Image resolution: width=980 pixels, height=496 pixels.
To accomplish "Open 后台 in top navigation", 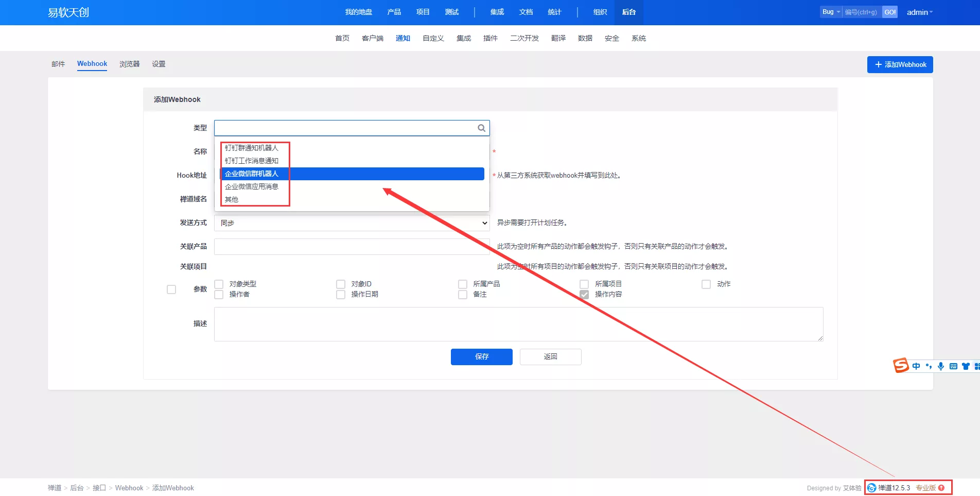I will click(x=629, y=12).
